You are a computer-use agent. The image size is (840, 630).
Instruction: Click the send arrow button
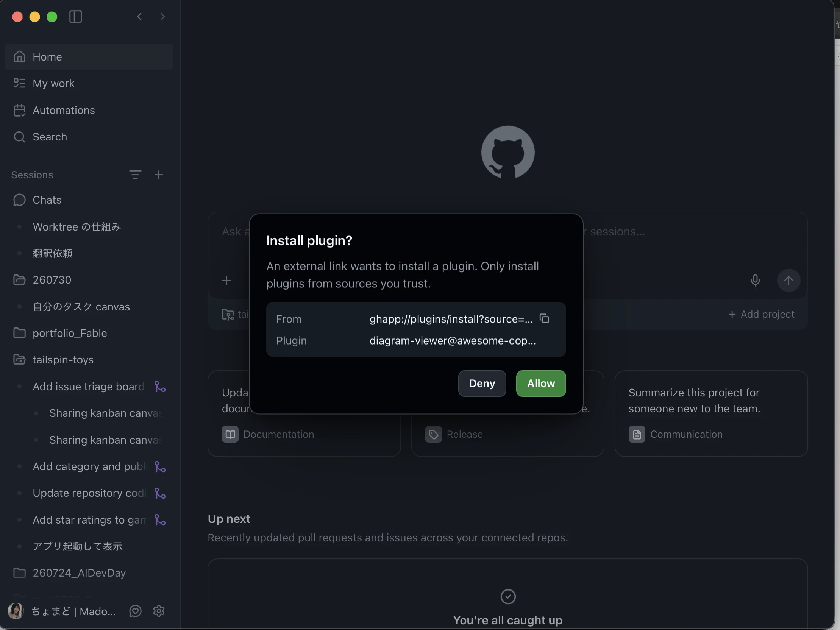[x=789, y=280]
